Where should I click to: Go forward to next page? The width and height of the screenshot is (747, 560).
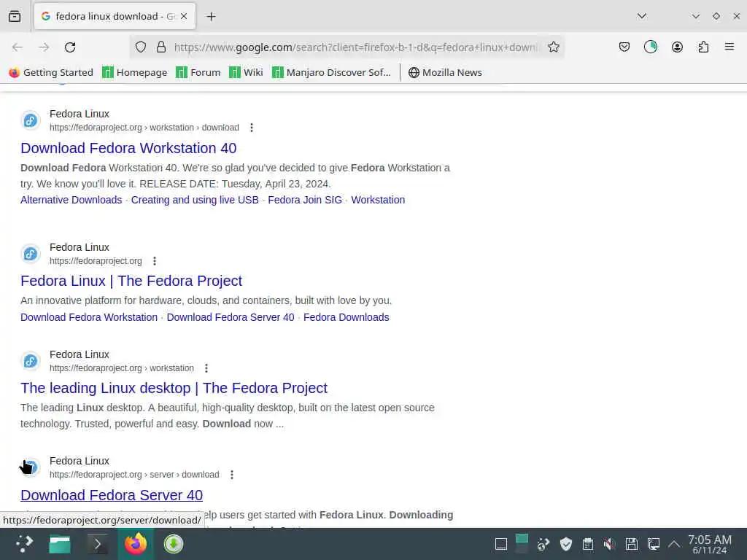44,47
